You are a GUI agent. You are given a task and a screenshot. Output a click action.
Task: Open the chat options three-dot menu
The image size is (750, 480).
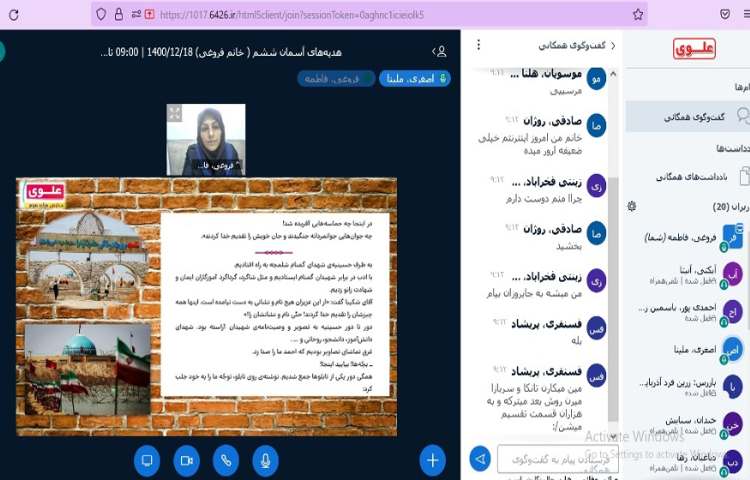pos(478,45)
